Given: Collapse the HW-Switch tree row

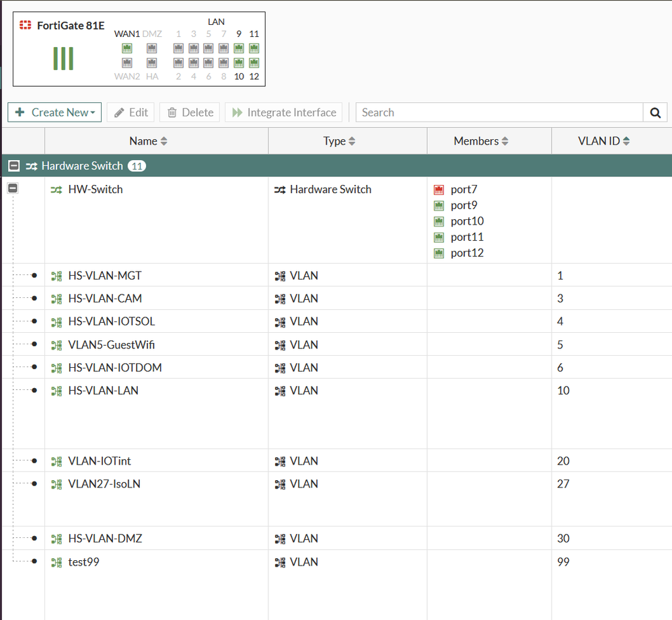Looking at the screenshot, I should click(13, 189).
